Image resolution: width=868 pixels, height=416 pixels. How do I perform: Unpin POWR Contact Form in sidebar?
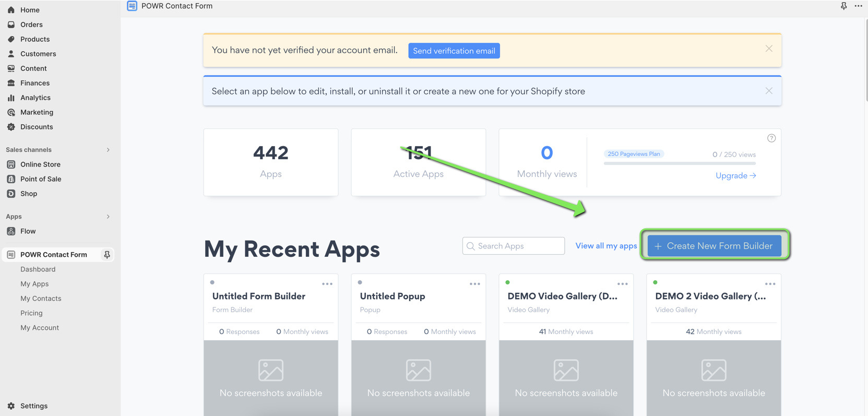(107, 255)
